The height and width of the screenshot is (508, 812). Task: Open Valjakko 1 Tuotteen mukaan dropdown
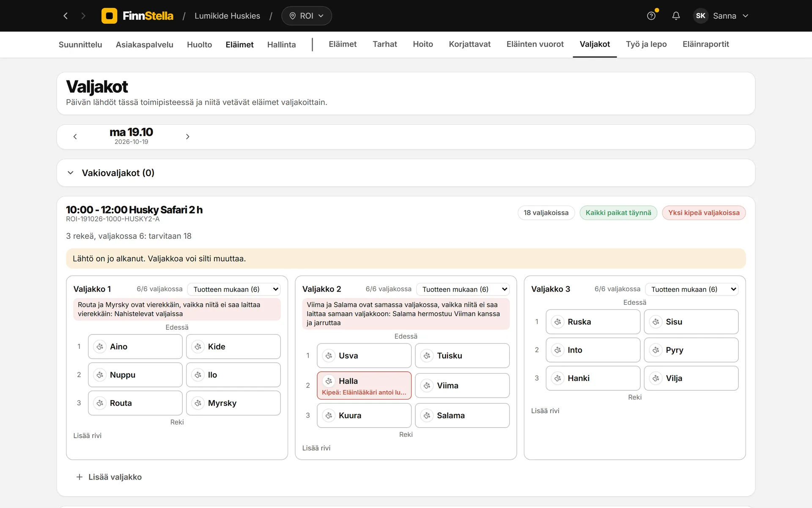(234, 289)
